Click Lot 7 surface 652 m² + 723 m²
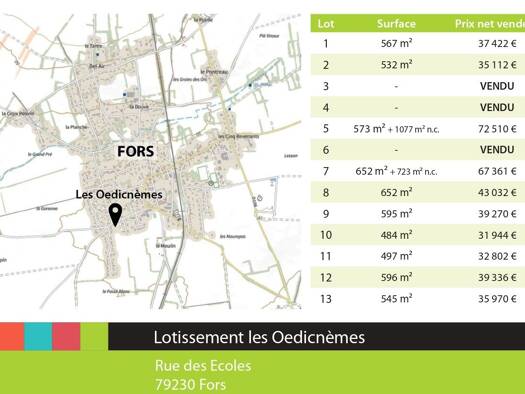This screenshot has width=525, height=394. tap(396, 171)
